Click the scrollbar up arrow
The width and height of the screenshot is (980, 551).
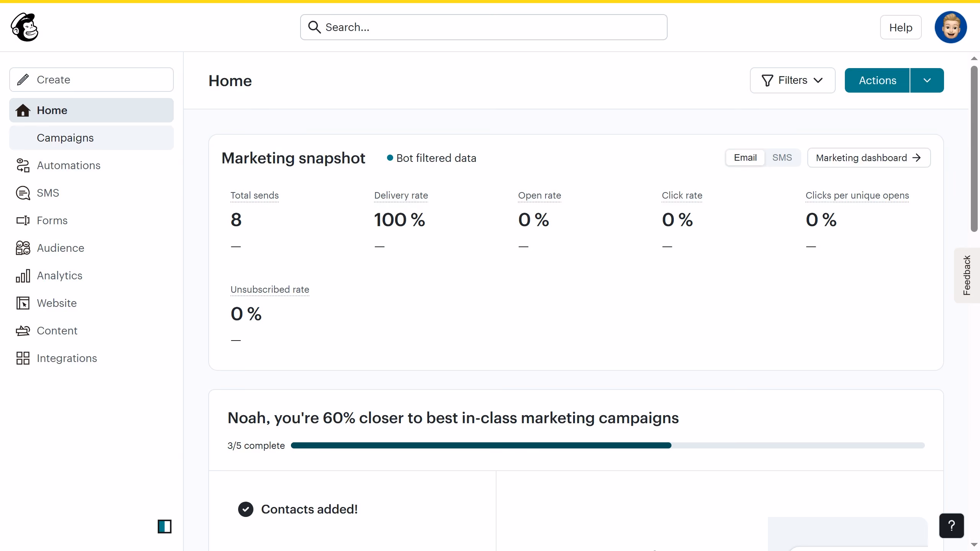(x=974, y=59)
